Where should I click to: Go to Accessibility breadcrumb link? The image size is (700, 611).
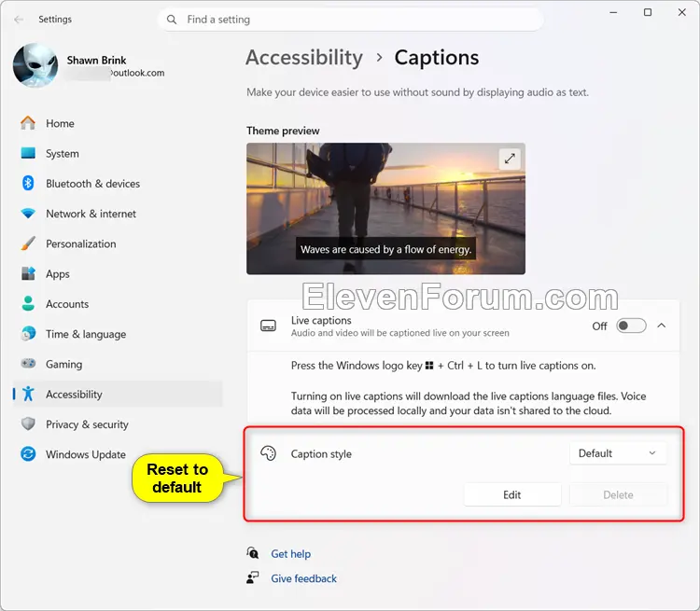304,58
